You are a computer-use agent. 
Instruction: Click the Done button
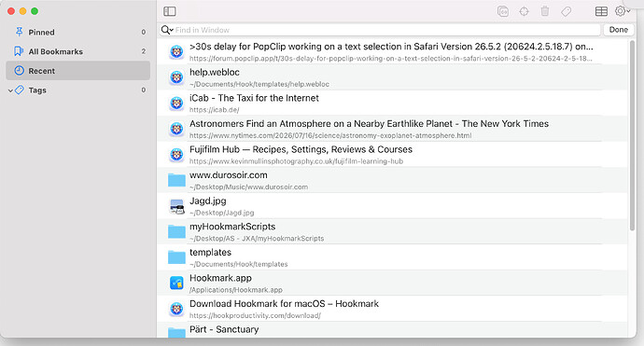pyautogui.click(x=619, y=30)
